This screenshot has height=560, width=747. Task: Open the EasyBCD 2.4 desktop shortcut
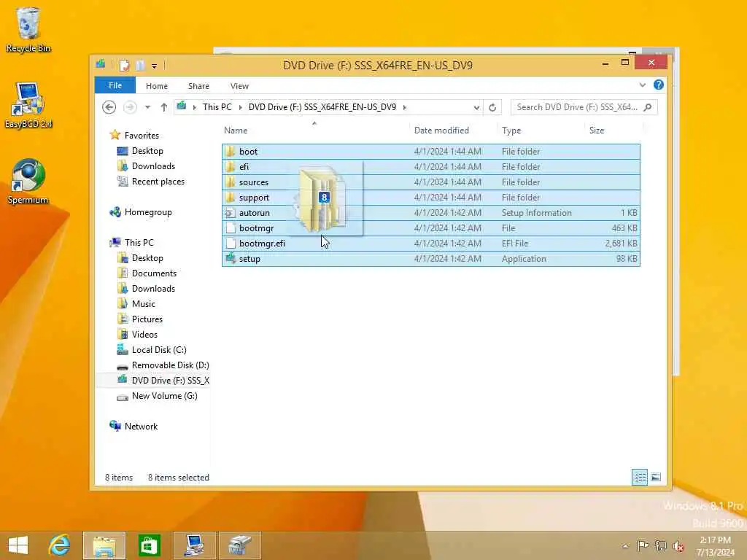point(28,105)
